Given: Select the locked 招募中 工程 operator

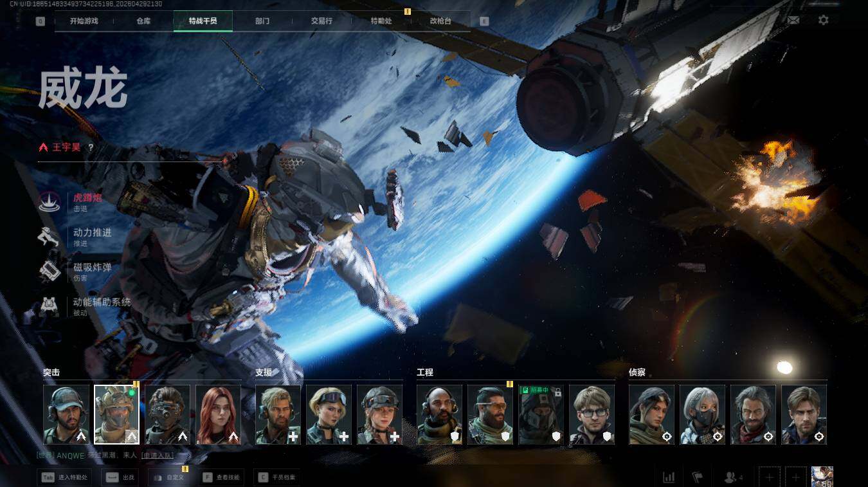Looking at the screenshot, I should [541, 414].
